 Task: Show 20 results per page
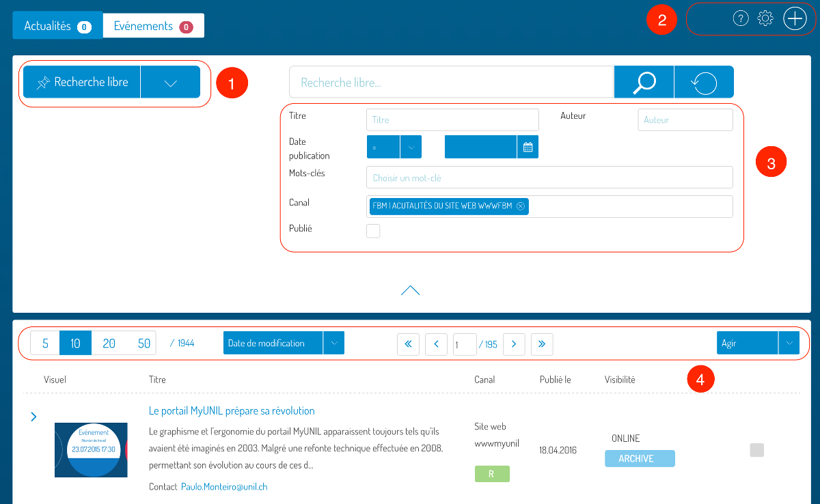click(109, 344)
